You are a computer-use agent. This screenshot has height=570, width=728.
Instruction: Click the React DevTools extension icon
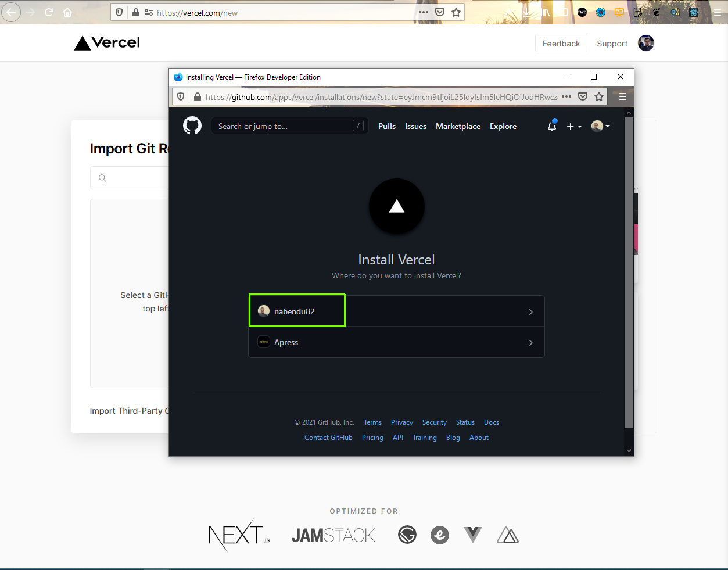point(694,12)
